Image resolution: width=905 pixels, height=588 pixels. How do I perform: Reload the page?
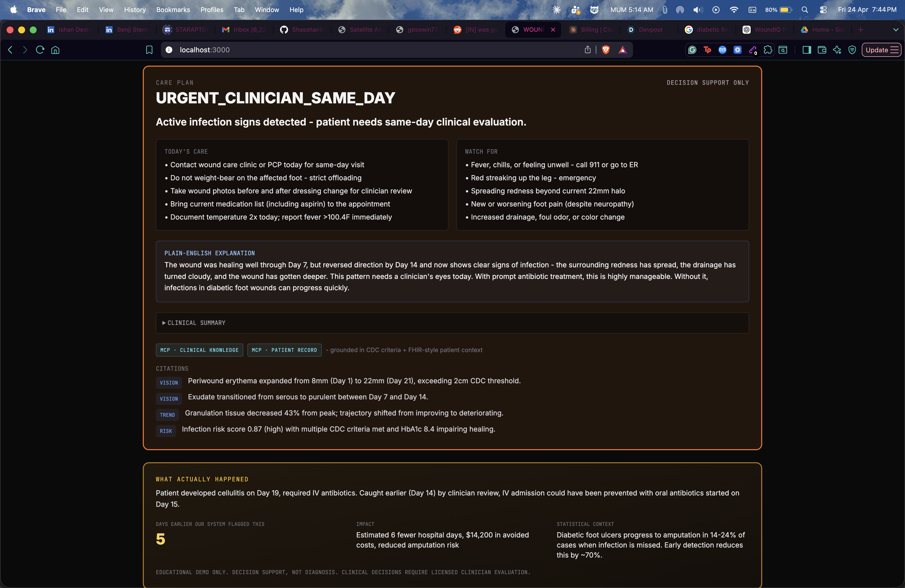[x=40, y=50]
